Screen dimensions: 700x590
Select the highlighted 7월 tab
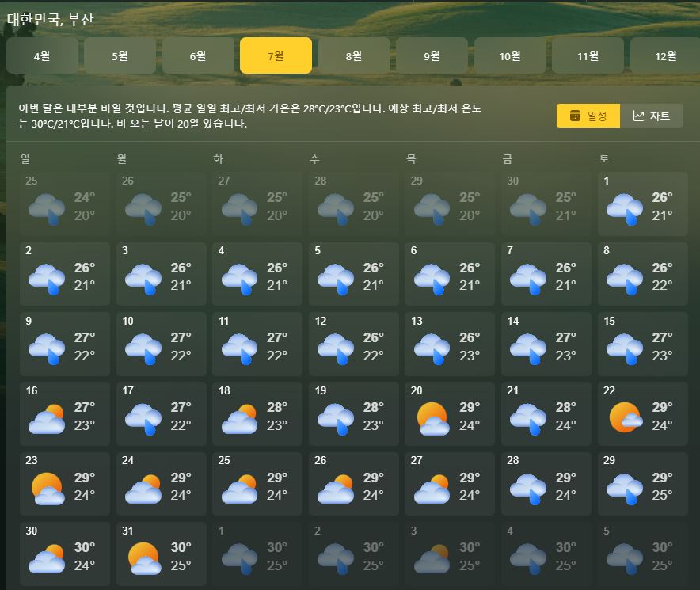[276, 55]
